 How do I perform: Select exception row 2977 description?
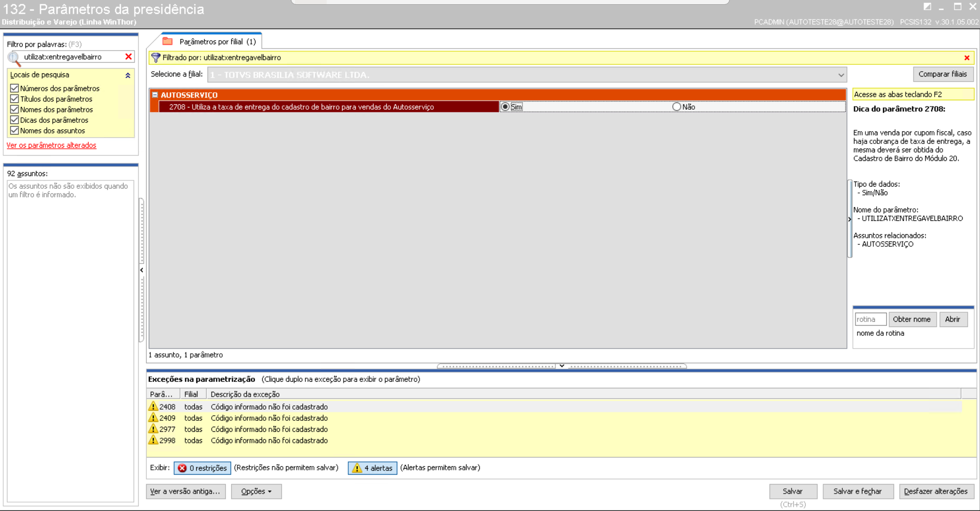[269, 429]
